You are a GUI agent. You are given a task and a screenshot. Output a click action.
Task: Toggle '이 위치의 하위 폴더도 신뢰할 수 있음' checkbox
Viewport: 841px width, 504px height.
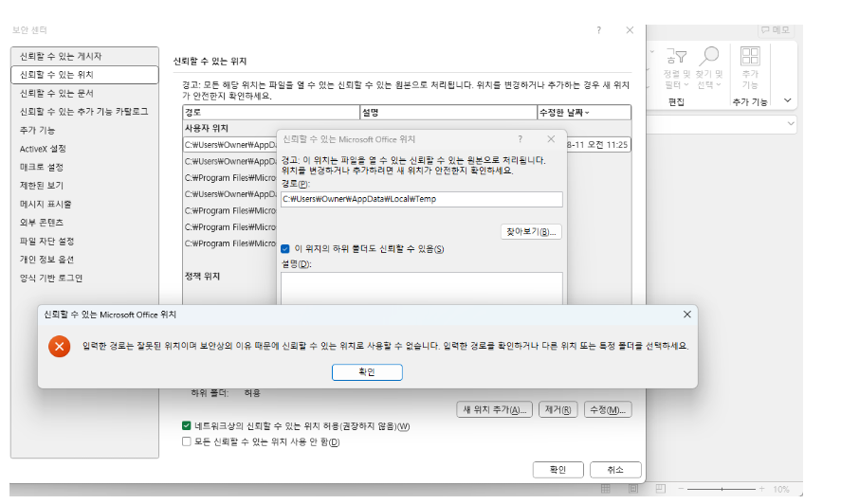285,249
